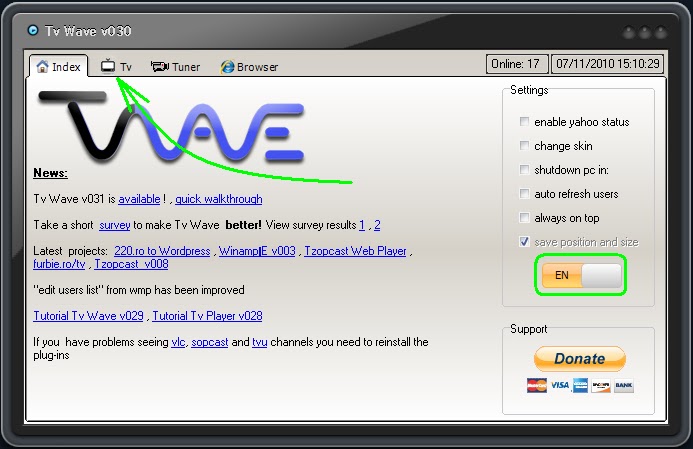Click the News: heading text

[50, 173]
